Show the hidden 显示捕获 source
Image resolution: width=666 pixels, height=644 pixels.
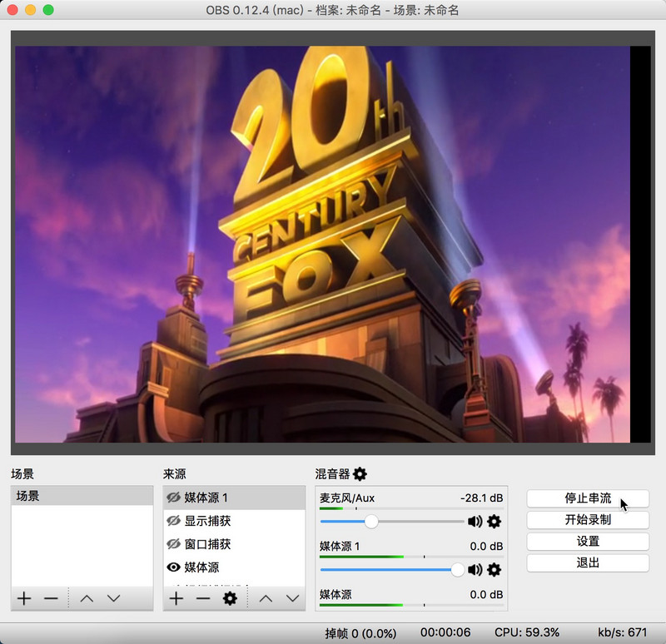click(173, 521)
